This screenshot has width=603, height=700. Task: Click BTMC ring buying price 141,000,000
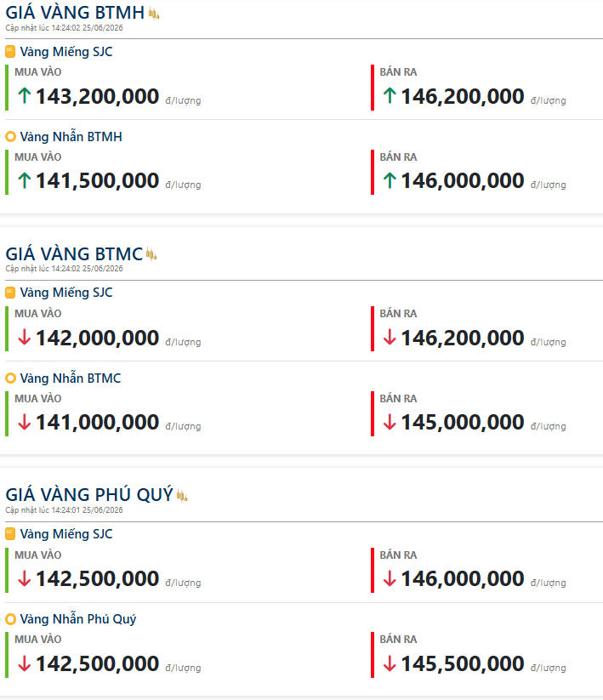tap(97, 423)
